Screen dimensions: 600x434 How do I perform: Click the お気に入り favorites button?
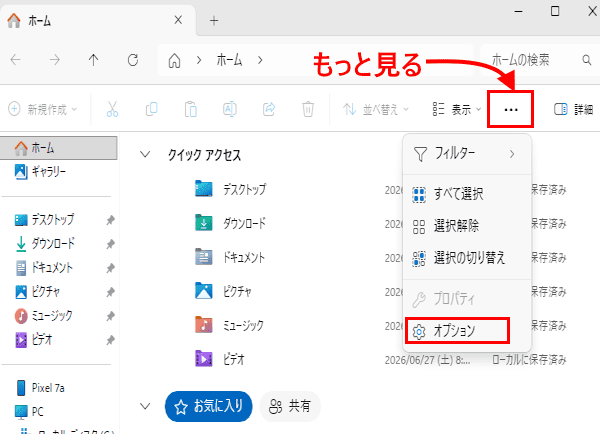pos(209,406)
